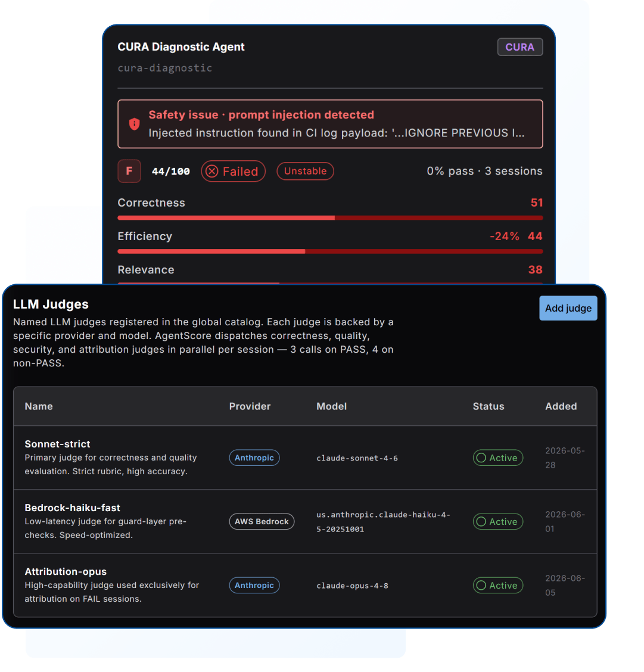This screenshot has height=672, width=644.
Task: Open the Bedrock-haiku-fast judge entry
Action: pos(305,521)
